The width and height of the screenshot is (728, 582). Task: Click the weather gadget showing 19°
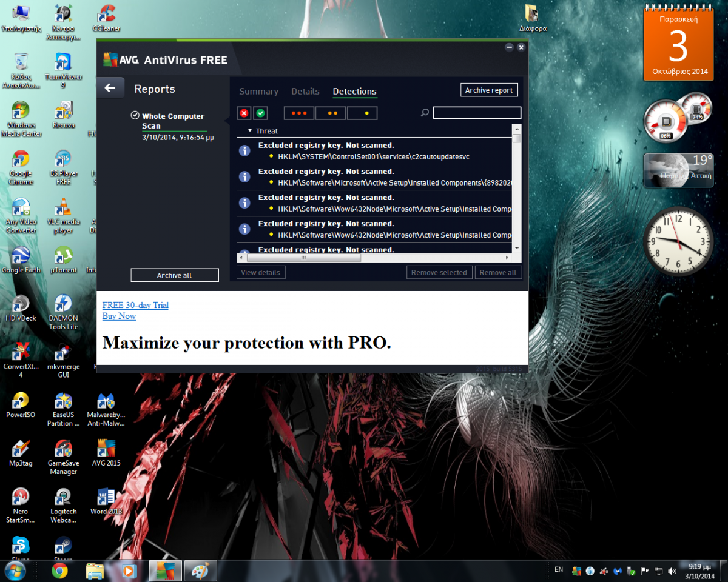coord(679,170)
